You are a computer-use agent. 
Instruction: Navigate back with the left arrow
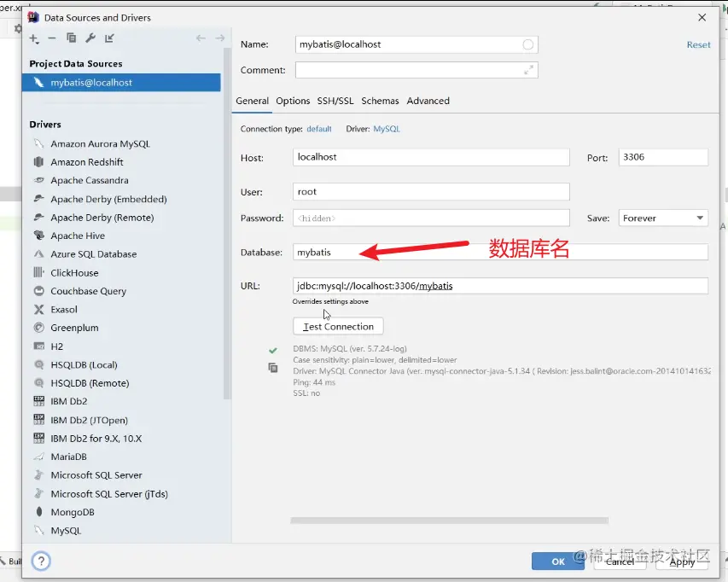coord(201,38)
